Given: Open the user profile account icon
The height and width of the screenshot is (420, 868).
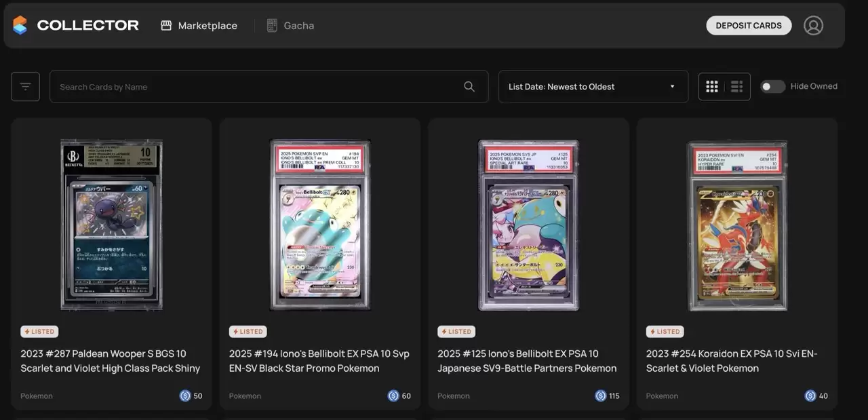Looking at the screenshot, I should pos(813,24).
